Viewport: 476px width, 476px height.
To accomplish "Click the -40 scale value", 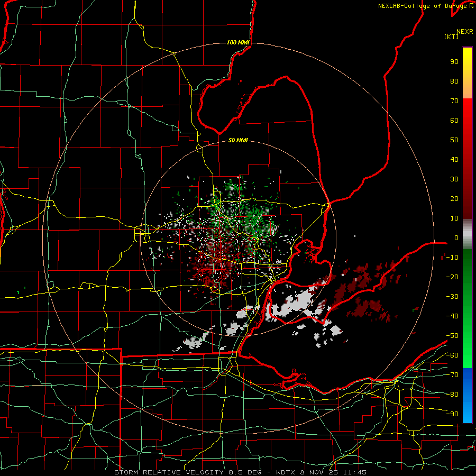I will coord(452,316).
